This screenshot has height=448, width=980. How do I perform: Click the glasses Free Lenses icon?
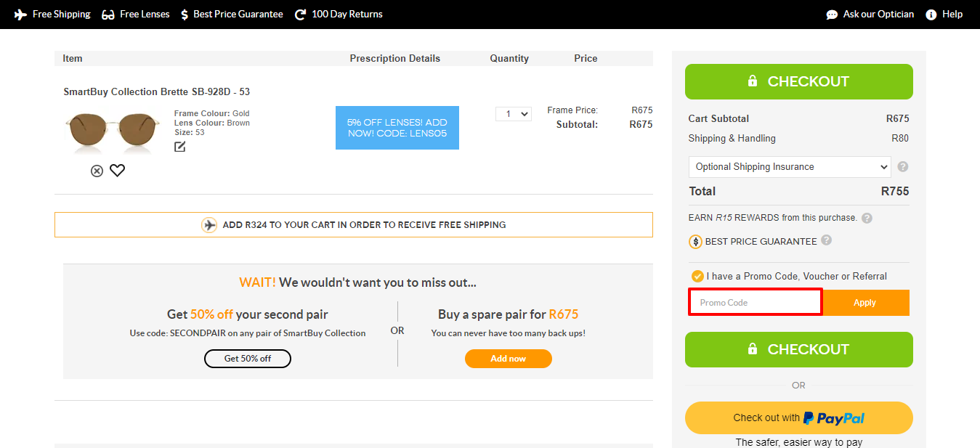pyautogui.click(x=108, y=15)
